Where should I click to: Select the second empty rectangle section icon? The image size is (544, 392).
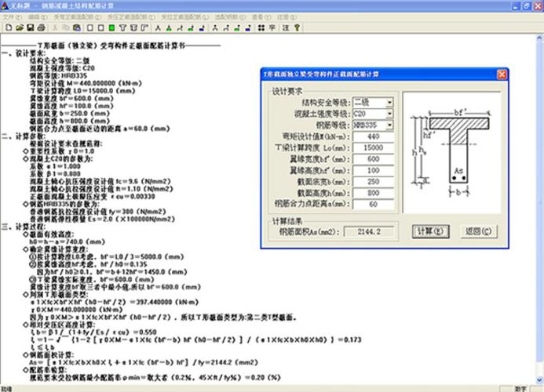[x=100, y=27]
